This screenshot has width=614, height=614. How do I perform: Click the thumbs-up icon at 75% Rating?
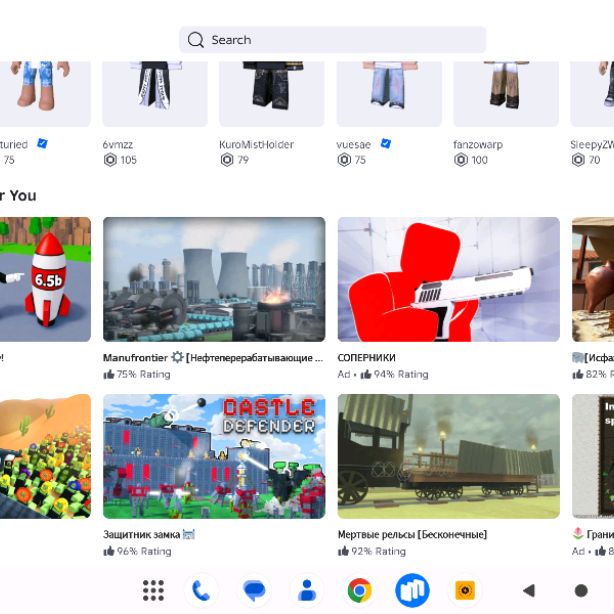click(x=108, y=374)
